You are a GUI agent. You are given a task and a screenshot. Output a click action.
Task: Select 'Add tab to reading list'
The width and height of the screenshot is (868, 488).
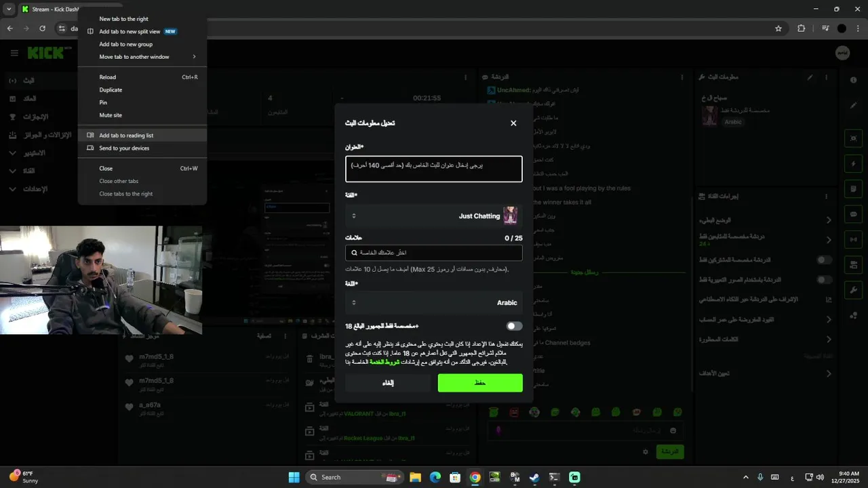[142, 136]
